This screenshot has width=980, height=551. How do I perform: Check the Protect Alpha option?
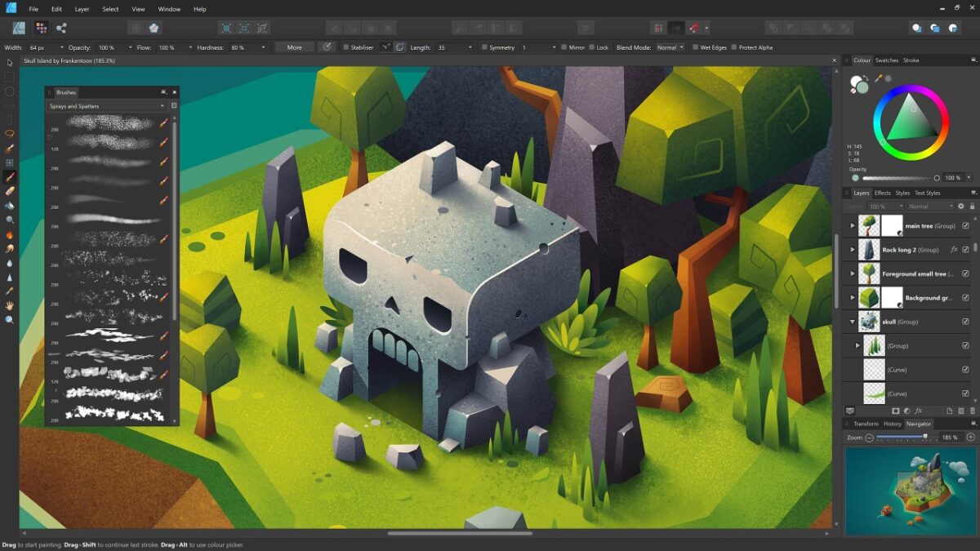(733, 47)
